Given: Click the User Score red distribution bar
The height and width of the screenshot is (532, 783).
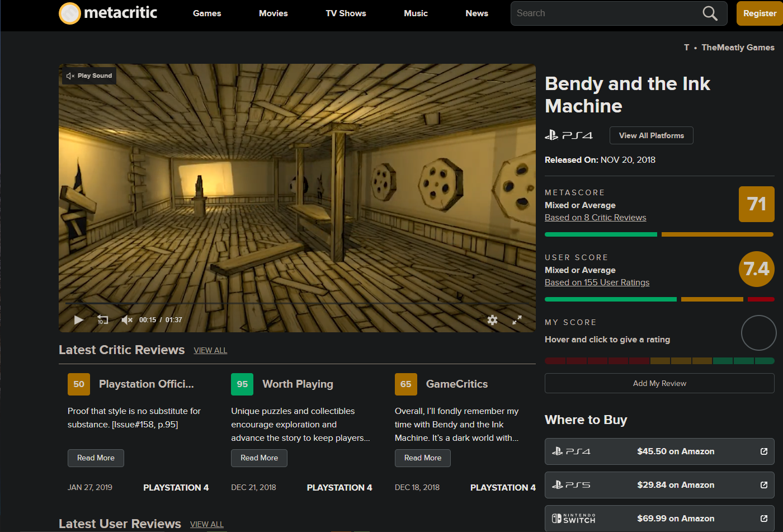Looking at the screenshot, I should [761, 299].
